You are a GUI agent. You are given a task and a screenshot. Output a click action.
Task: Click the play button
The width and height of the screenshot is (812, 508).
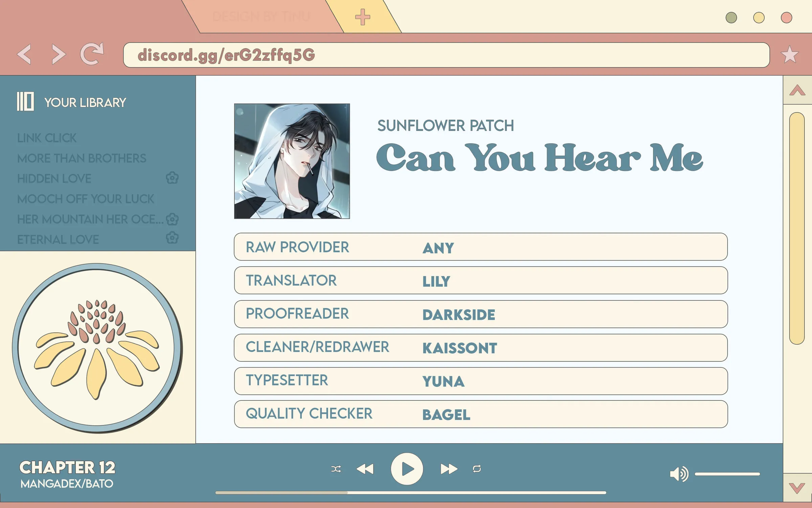(407, 469)
